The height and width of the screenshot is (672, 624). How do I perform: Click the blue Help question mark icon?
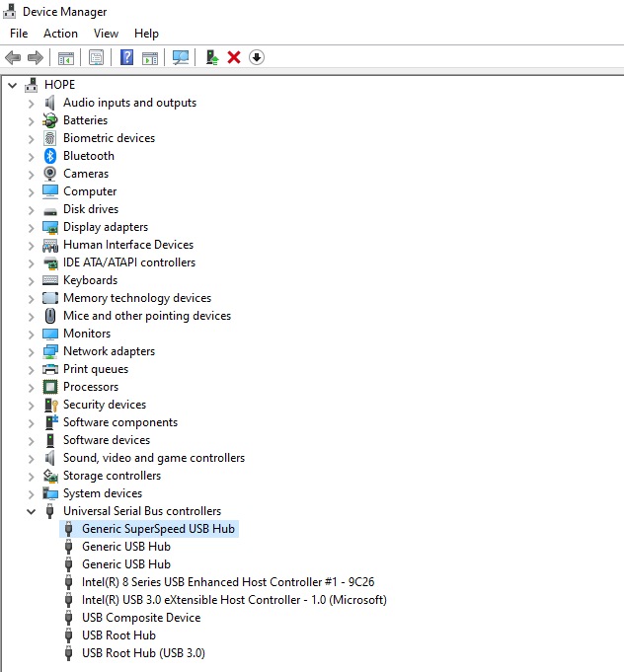click(x=126, y=57)
